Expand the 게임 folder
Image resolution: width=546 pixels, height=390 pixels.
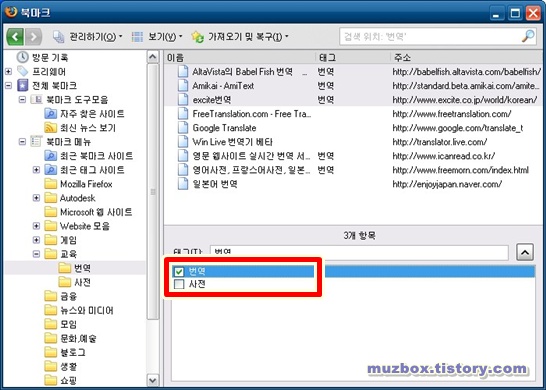coord(36,240)
